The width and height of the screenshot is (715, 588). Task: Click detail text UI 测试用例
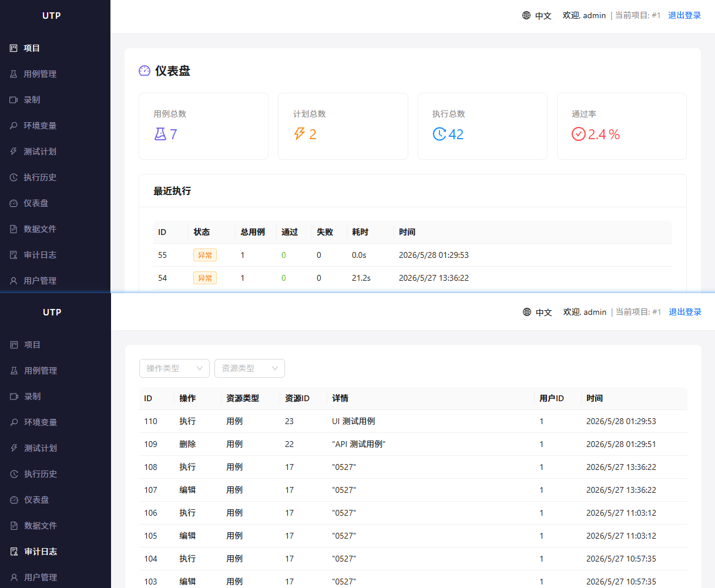pos(354,421)
